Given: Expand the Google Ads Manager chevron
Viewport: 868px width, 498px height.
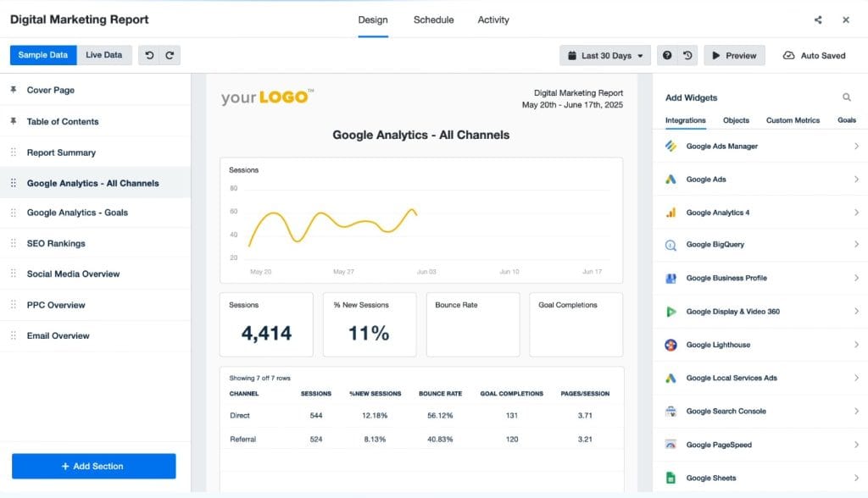Looking at the screenshot, I should 856,146.
